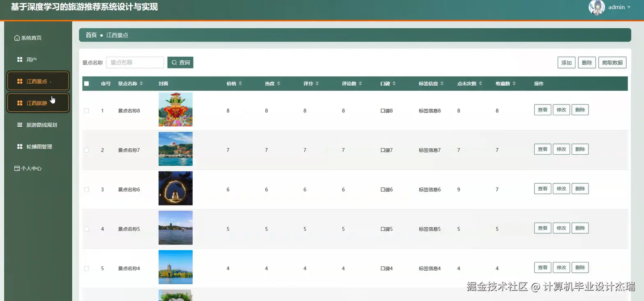The width and height of the screenshot is (644, 301).
Task: Click the 查询 search button
Action: 180,62
